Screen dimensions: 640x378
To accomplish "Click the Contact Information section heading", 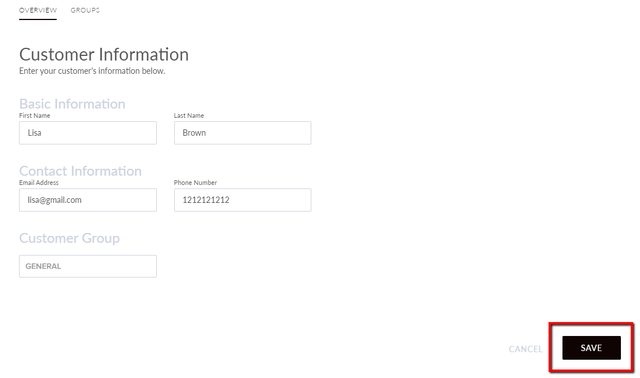I will coord(80,171).
